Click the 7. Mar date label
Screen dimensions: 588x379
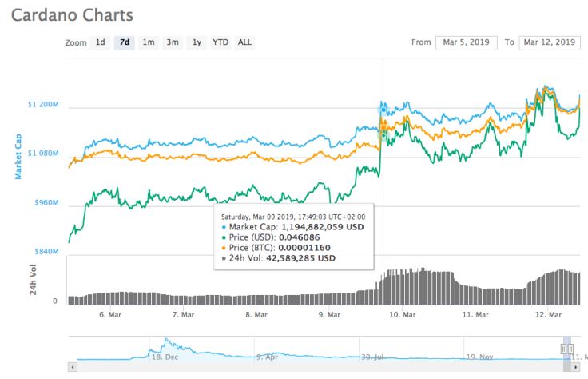click(184, 315)
